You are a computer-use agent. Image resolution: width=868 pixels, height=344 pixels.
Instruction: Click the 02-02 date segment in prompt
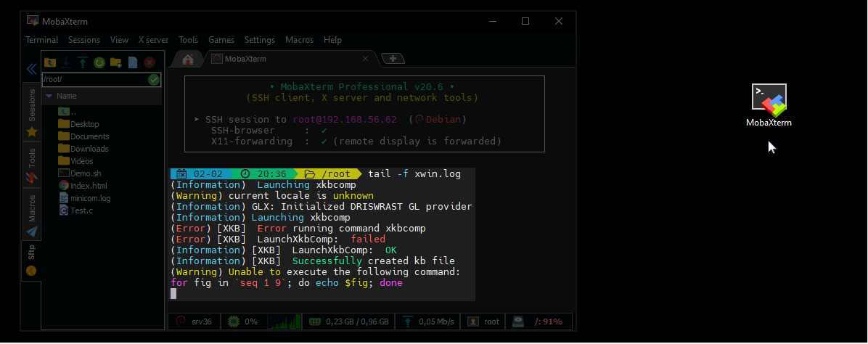202,174
